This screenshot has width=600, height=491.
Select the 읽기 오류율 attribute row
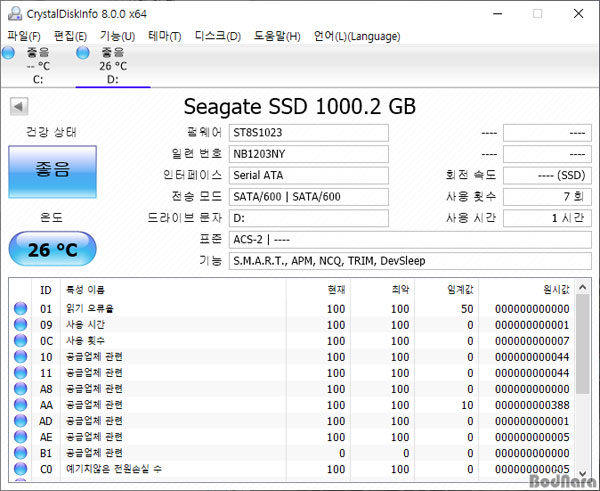pos(292,308)
